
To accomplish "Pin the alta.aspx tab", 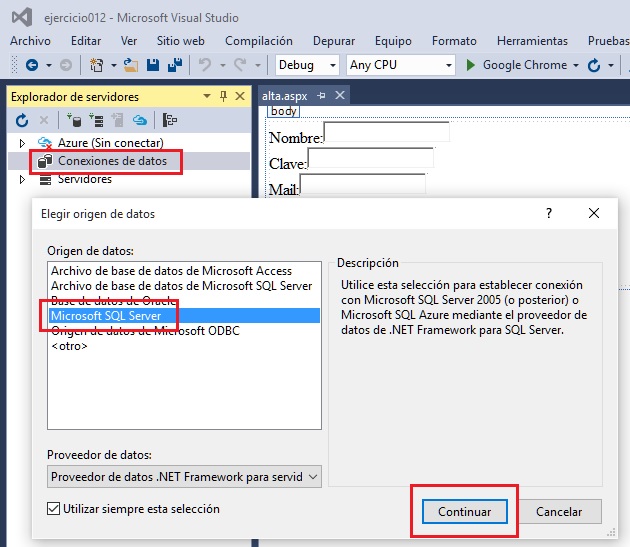I will [321, 96].
